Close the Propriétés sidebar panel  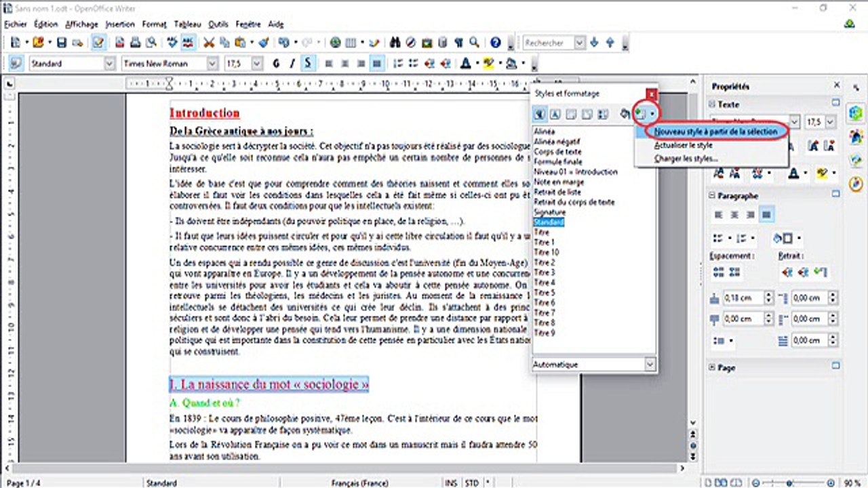click(x=837, y=86)
